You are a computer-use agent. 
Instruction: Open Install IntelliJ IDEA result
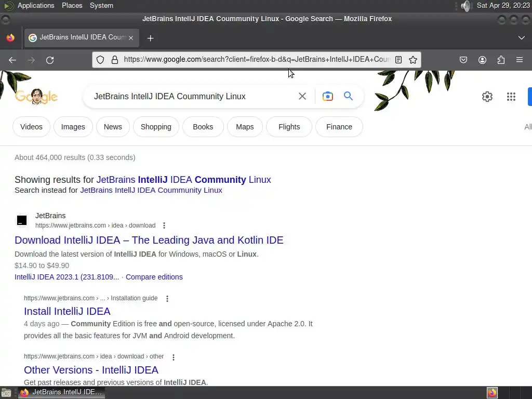pyautogui.click(x=67, y=312)
